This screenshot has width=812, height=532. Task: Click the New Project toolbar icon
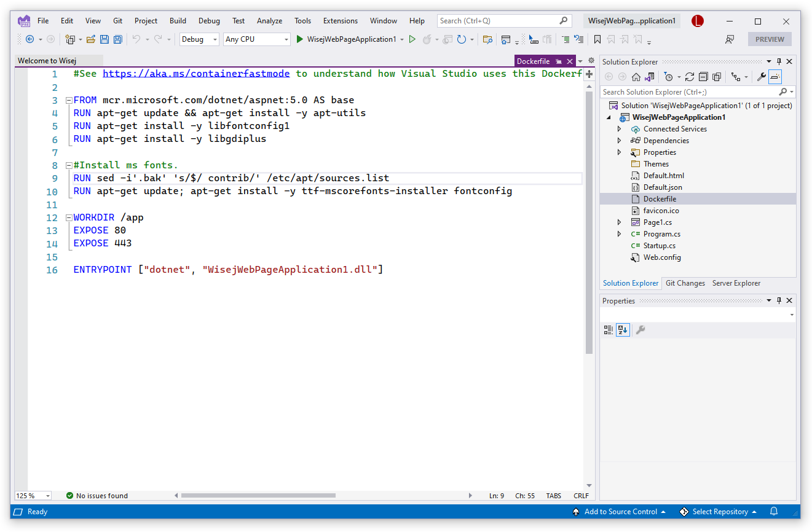pos(70,39)
